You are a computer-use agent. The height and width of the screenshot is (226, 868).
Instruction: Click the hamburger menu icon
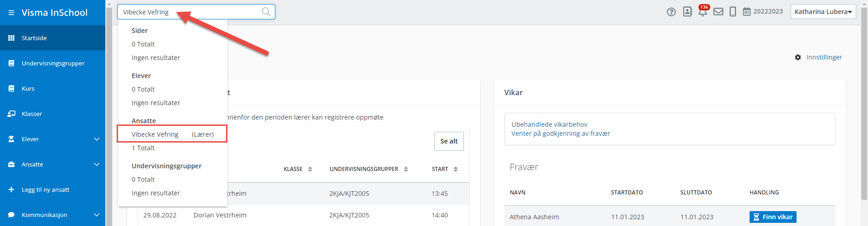coord(11,13)
